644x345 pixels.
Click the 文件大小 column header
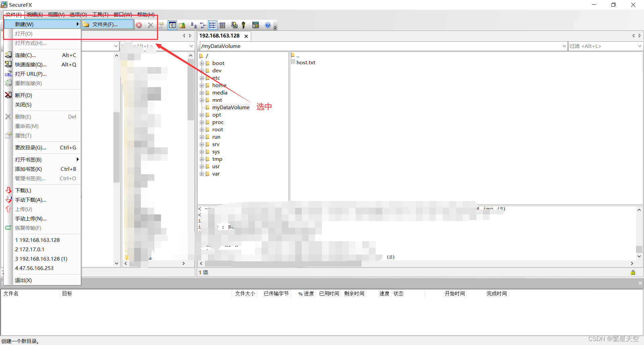pos(245,293)
